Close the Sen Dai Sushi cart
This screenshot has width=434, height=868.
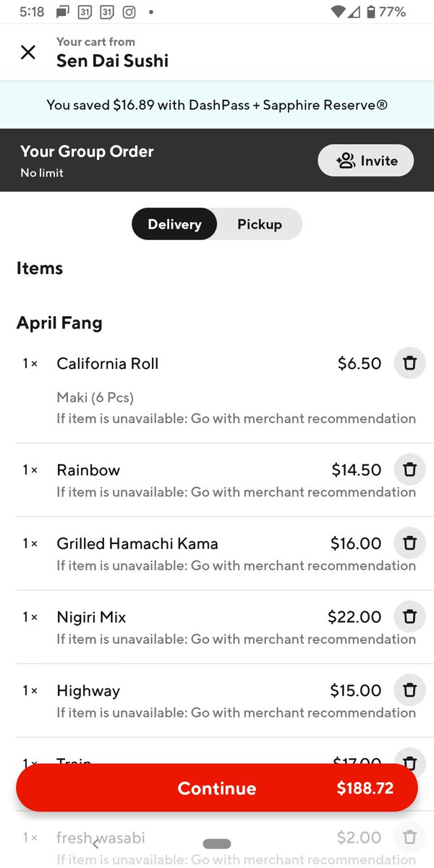(x=27, y=52)
